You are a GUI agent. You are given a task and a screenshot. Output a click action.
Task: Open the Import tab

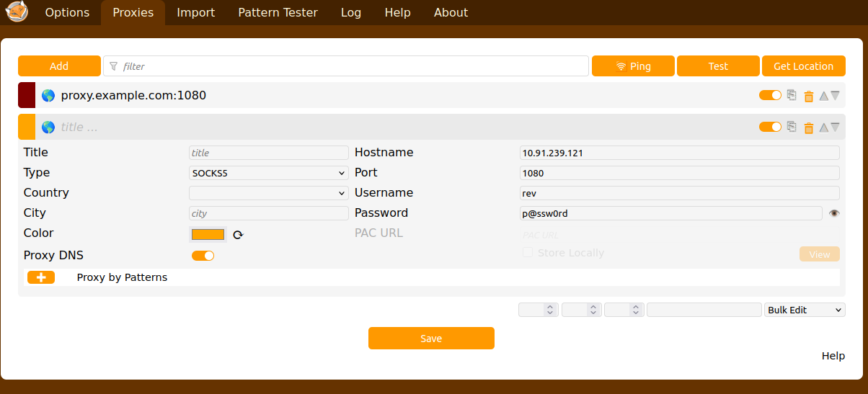[195, 12]
